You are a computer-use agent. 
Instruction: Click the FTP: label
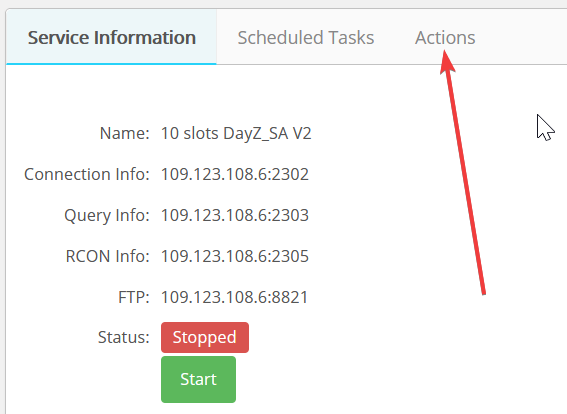pyautogui.click(x=134, y=297)
